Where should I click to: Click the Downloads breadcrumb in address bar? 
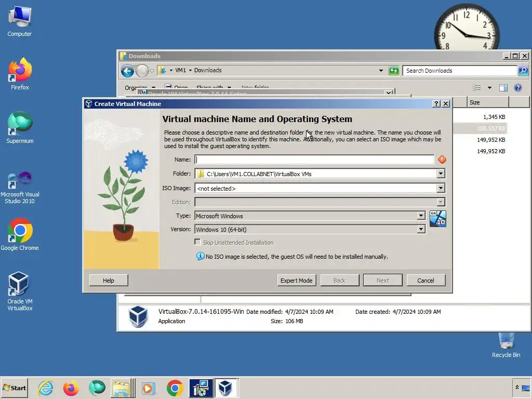coord(208,70)
